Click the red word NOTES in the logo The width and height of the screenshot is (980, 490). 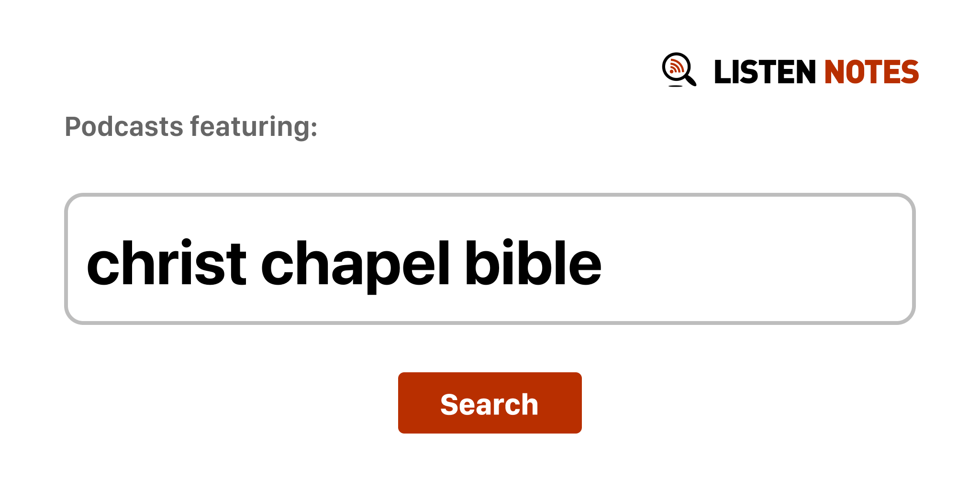[x=871, y=72]
